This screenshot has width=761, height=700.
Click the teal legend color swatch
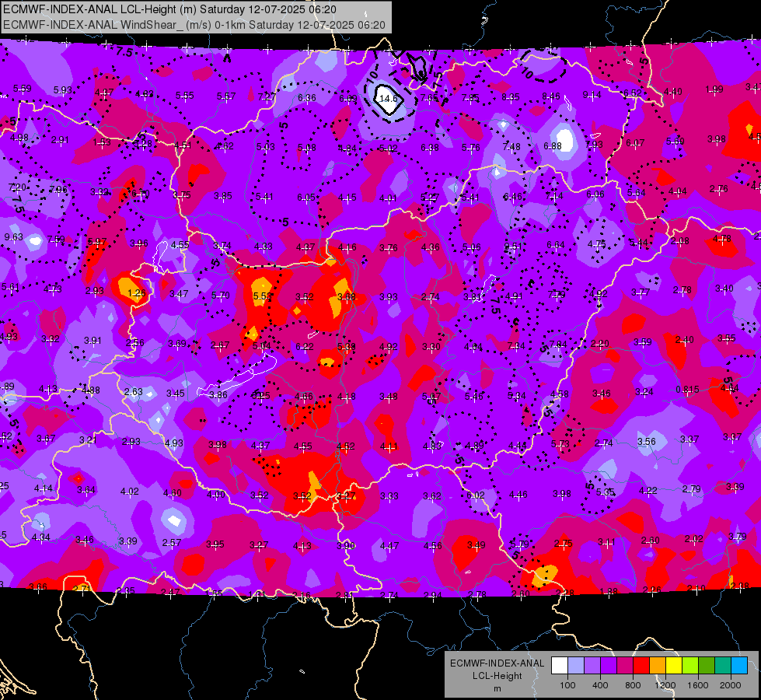pos(723,666)
